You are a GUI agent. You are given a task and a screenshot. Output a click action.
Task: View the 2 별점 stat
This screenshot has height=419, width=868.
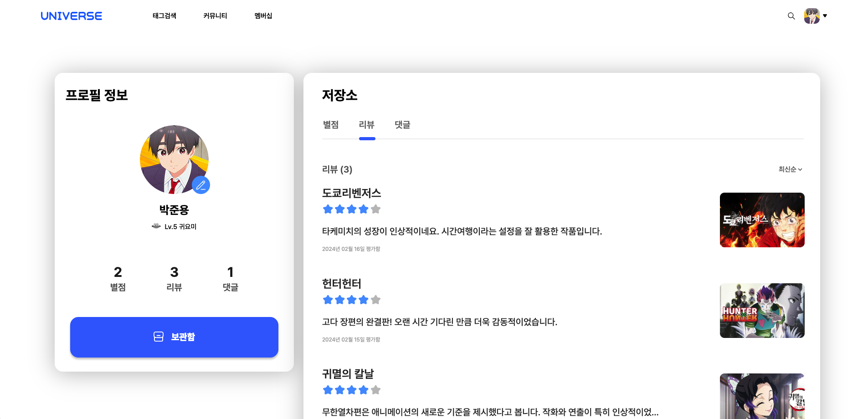pos(118,279)
